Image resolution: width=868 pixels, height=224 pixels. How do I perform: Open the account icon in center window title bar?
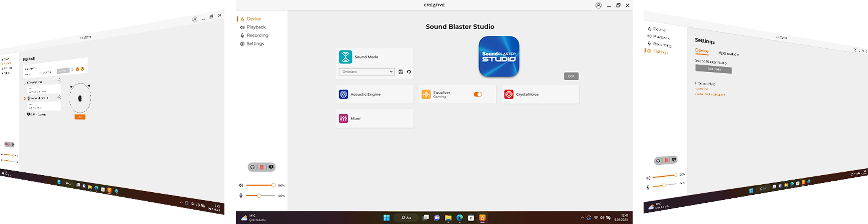[599, 5]
